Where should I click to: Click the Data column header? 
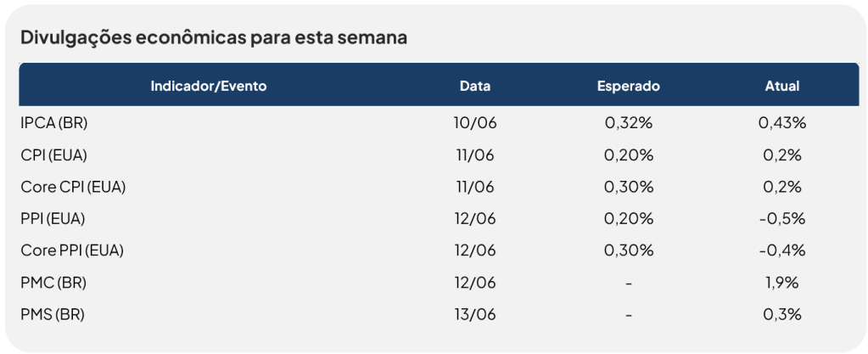pyautogui.click(x=475, y=87)
